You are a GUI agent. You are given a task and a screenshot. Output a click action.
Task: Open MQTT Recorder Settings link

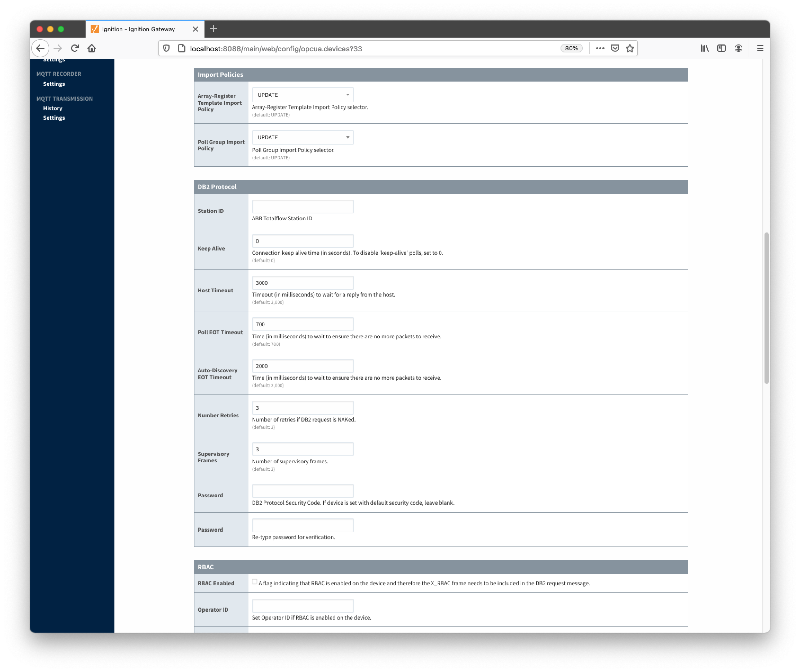[54, 84]
